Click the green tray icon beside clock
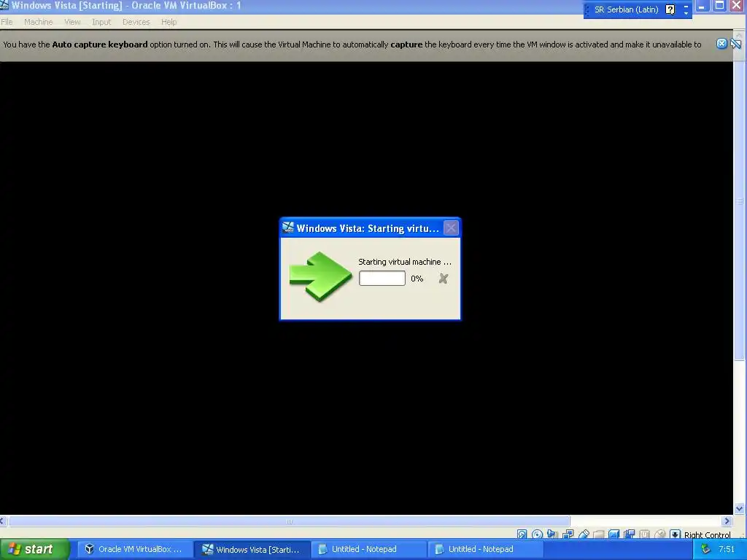Image resolution: width=747 pixels, height=560 pixels. [706, 549]
